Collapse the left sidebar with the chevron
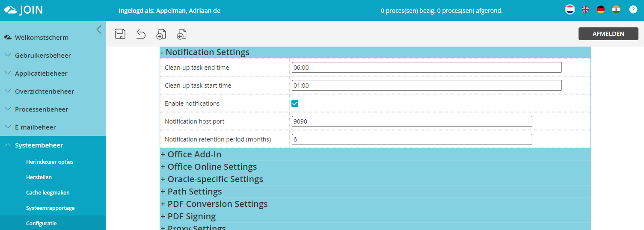Screen dimensions: 644x230 pos(99,29)
